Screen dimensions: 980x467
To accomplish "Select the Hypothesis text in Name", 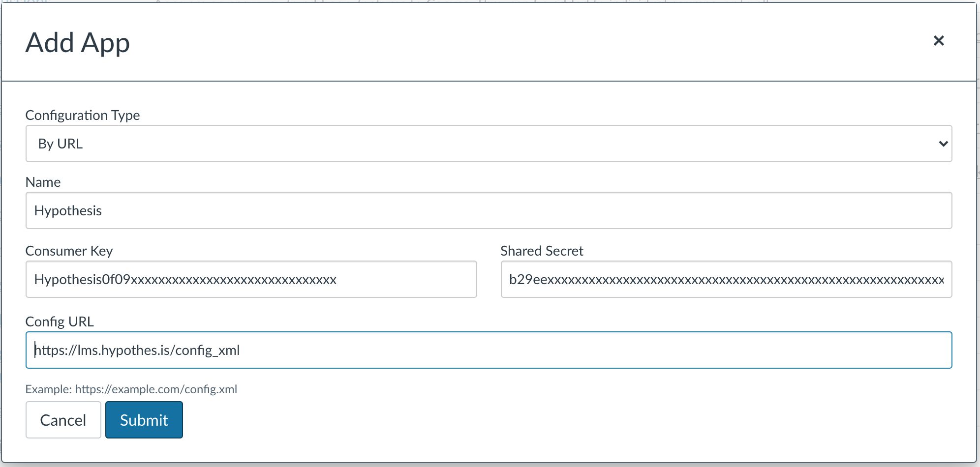I will pyautogui.click(x=67, y=210).
